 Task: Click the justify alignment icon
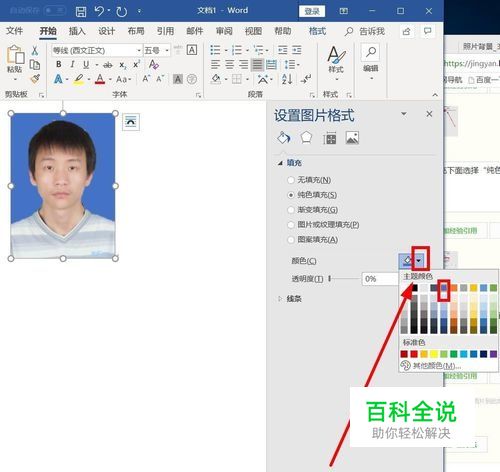257,64
